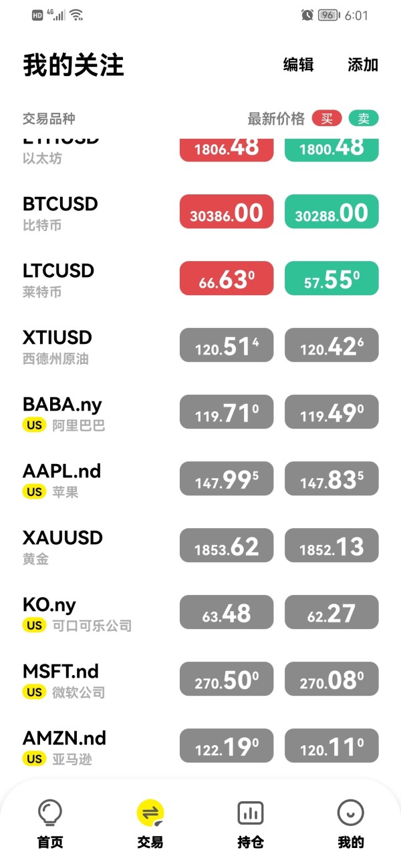401x868 pixels.
Task: Open the AAPL.nd 苹果 row
Action: click(94, 479)
